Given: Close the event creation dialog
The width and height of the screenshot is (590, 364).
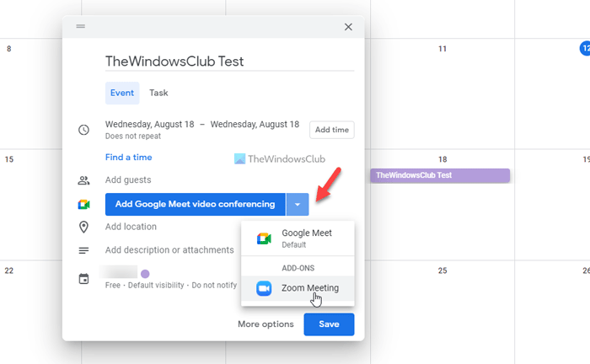Looking at the screenshot, I should click(x=348, y=27).
